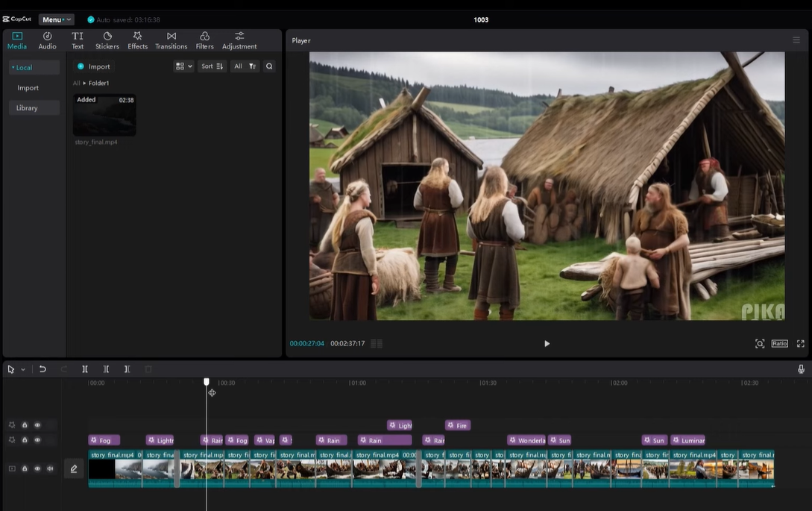Open the Menu dropdown in the title bar
This screenshot has width=812, height=511.
coord(56,19)
